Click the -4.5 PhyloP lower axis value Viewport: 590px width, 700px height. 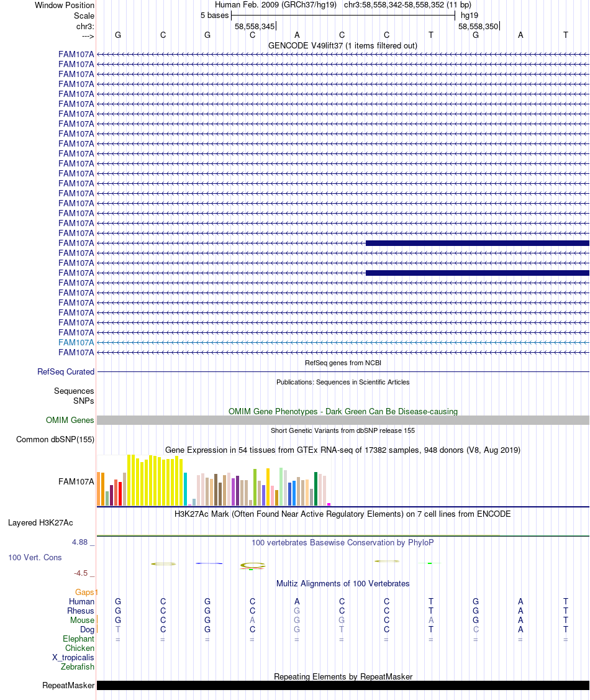pyautogui.click(x=81, y=573)
